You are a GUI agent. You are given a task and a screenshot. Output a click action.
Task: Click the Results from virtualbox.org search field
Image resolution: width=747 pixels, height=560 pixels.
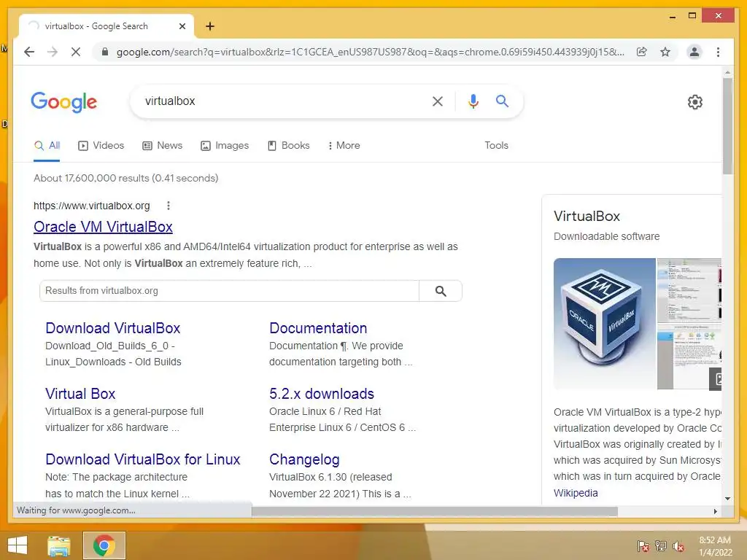229,291
